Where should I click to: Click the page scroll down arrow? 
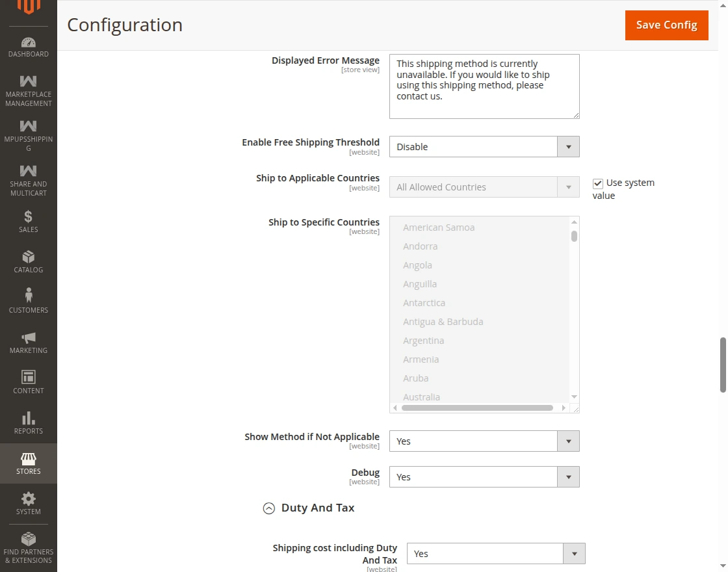pos(723,567)
